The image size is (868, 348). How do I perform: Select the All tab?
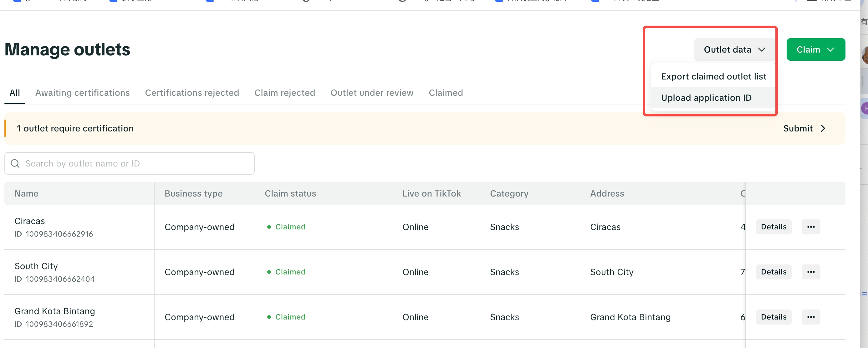14,93
